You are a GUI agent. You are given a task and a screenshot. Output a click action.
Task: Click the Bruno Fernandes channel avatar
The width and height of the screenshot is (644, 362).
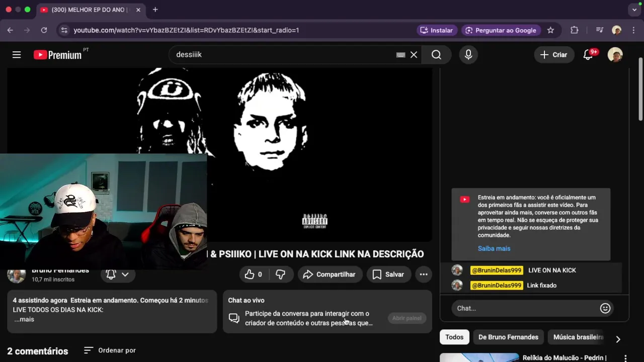coord(17,276)
